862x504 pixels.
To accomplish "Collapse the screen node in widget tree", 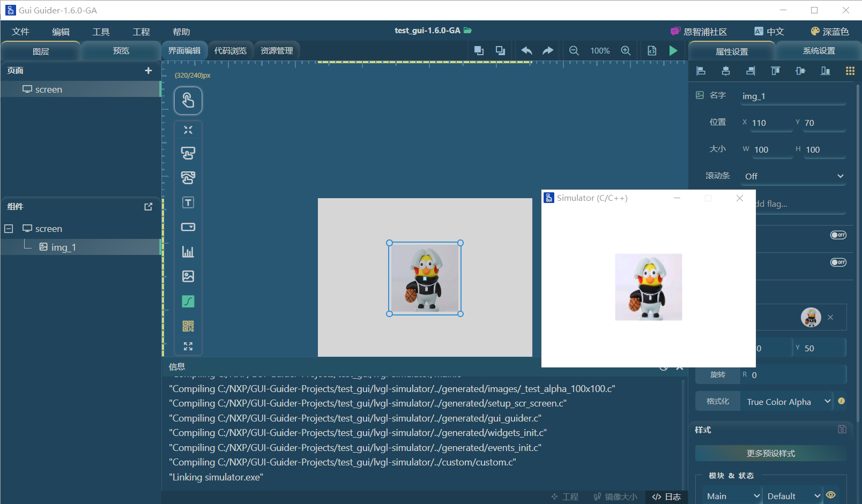I will coord(9,229).
